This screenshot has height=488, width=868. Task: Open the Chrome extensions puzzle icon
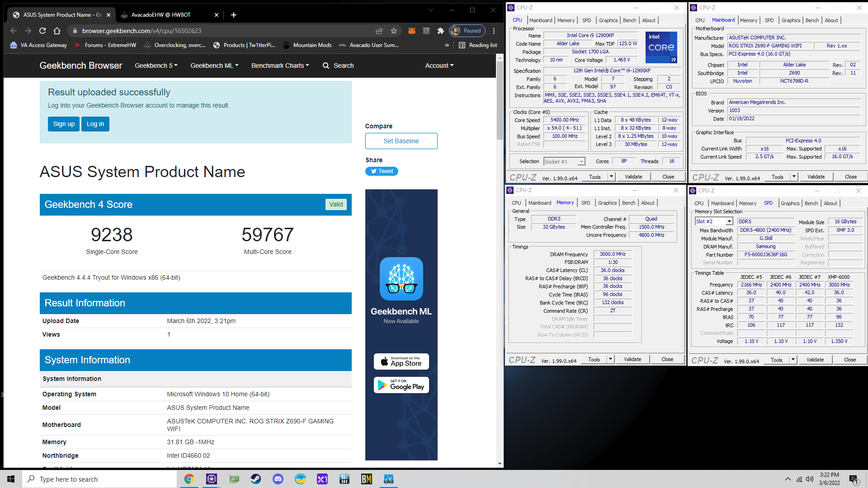(441, 31)
